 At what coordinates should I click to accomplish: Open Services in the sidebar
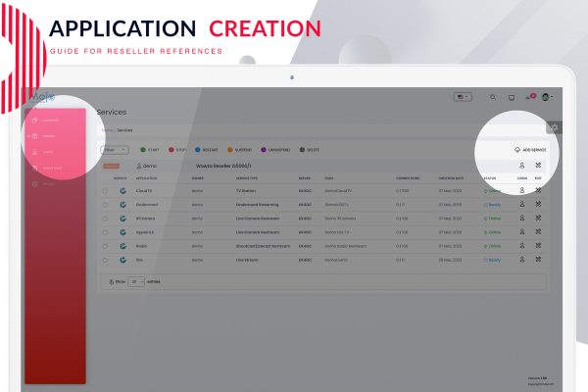click(x=44, y=136)
